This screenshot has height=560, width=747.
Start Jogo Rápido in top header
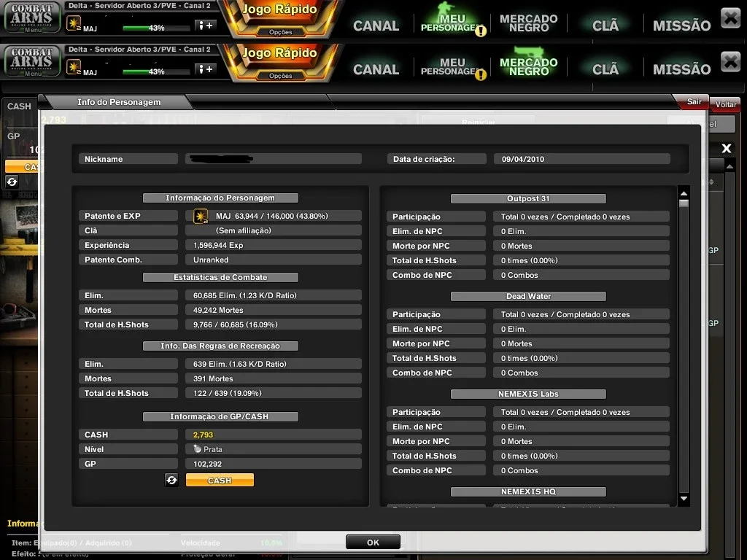point(279,9)
